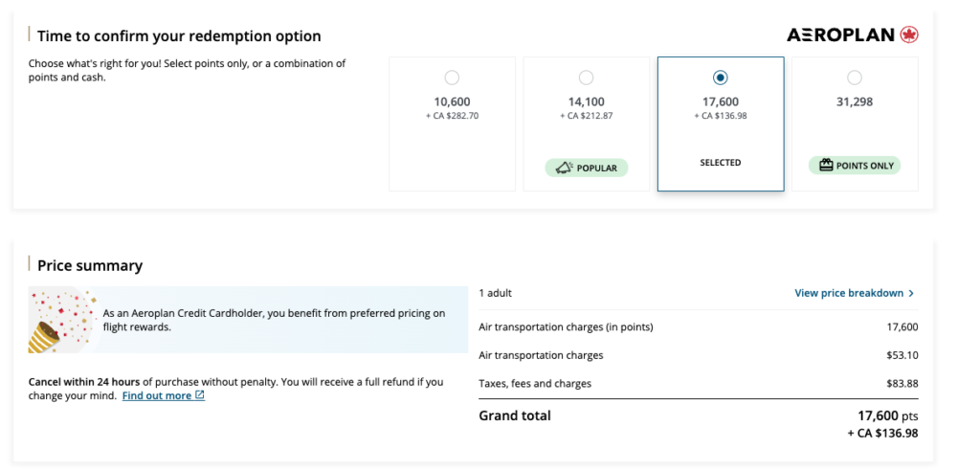The height and width of the screenshot is (472, 980).
Task: Expand price breakdown using the chevron arrow
Action: [x=911, y=293]
